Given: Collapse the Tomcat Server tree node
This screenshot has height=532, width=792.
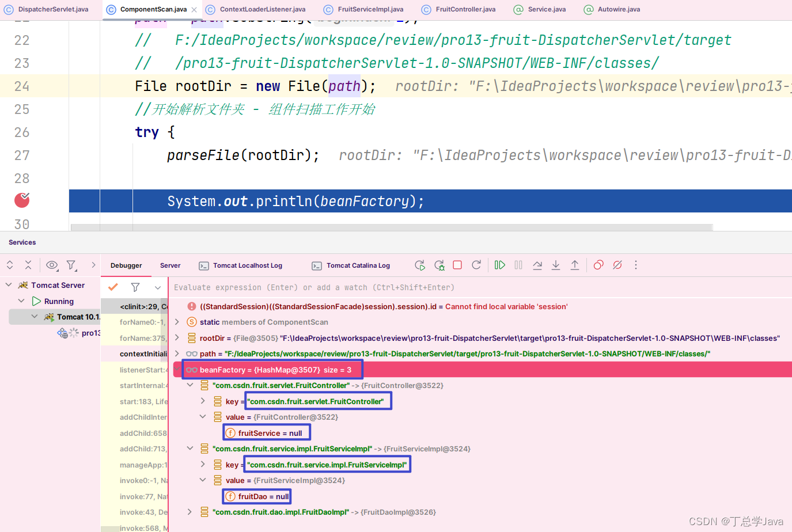Looking at the screenshot, I should point(9,285).
